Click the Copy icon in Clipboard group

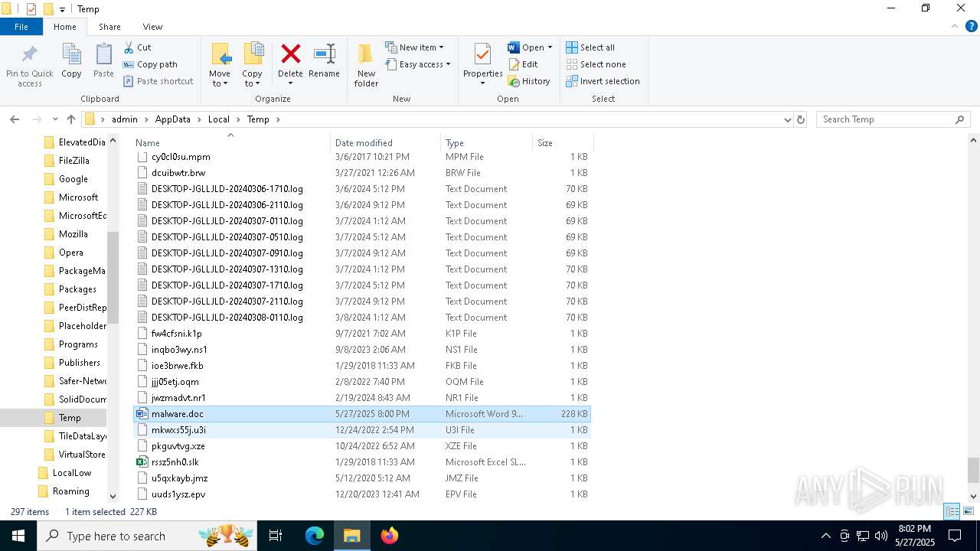point(71,55)
